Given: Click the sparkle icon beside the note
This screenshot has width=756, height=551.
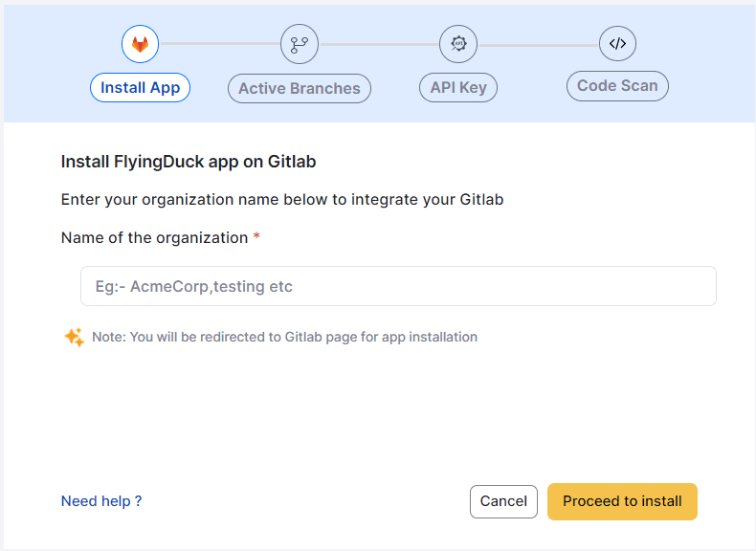Looking at the screenshot, I should [x=74, y=337].
